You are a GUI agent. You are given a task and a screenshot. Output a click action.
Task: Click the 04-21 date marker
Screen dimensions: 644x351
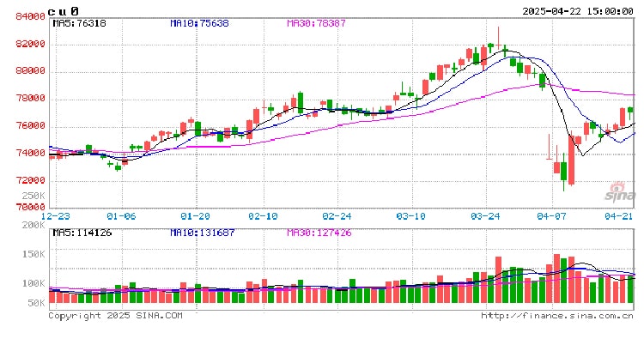[617, 216]
